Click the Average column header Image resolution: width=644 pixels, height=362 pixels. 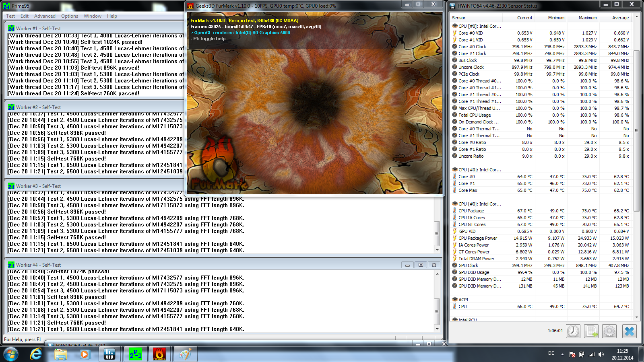pos(615,18)
